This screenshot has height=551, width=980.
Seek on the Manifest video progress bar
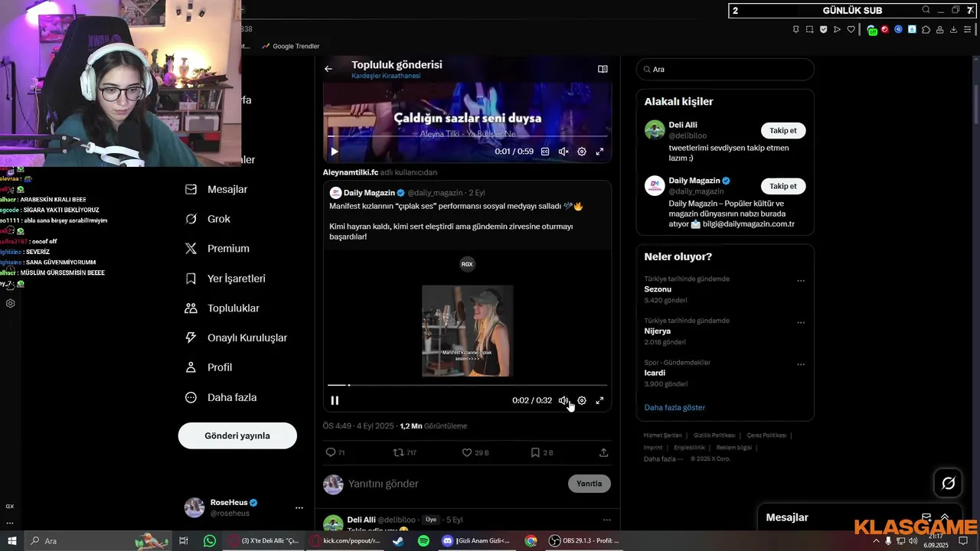pos(467,385)
